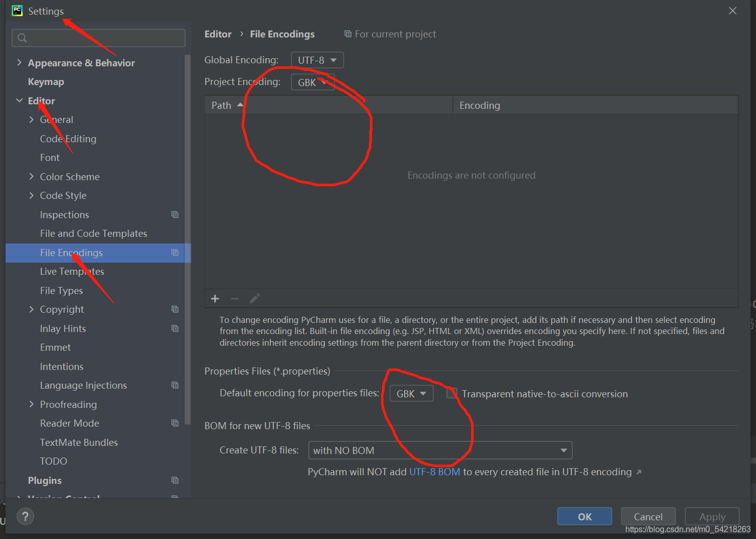Expand the Appearance & Behavior section
This screenshot has width=756, height=539.
click(x=19, y=63)
